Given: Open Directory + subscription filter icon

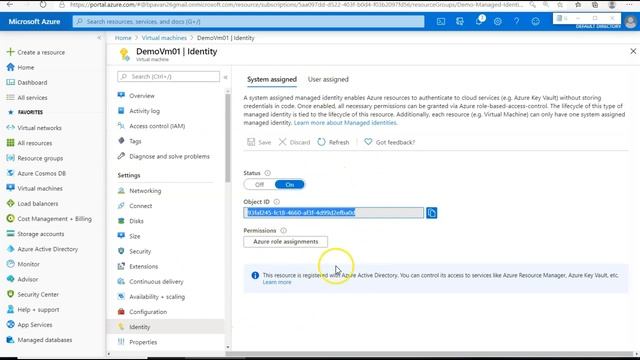Looking at the screenshot, I should (460, 22).
